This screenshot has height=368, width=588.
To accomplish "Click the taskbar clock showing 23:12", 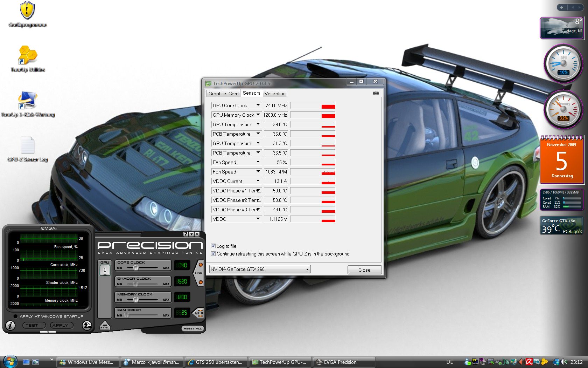I will coord(576,362).
